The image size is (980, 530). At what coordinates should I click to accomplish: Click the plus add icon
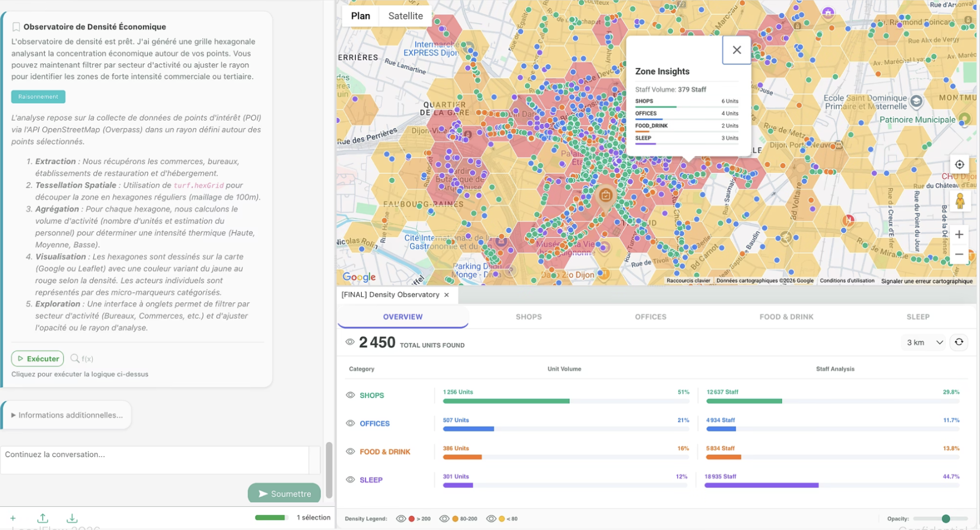pyautogui.click(x=13, y=518)
